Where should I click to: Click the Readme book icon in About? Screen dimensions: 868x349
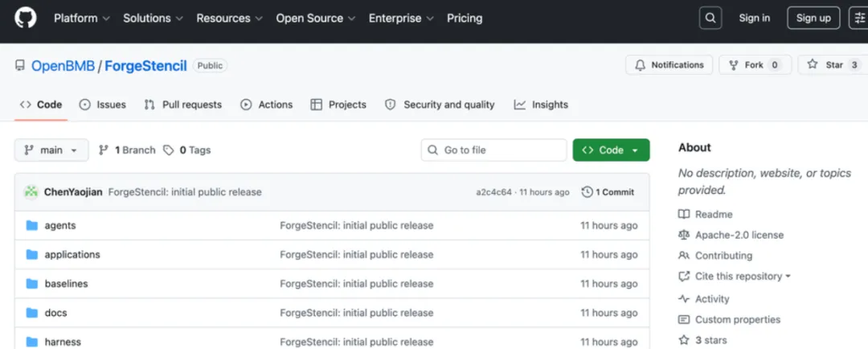tap(684, 215)
